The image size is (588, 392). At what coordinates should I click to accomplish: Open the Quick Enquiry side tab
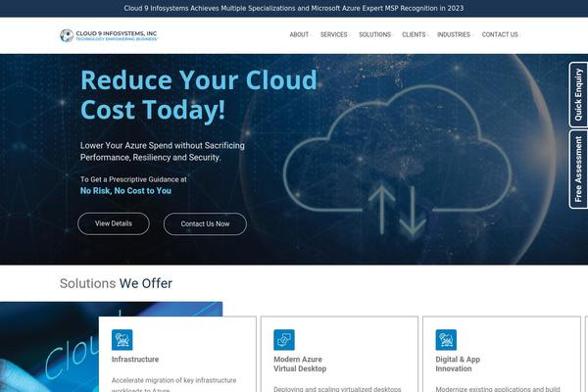coord(578,95)
